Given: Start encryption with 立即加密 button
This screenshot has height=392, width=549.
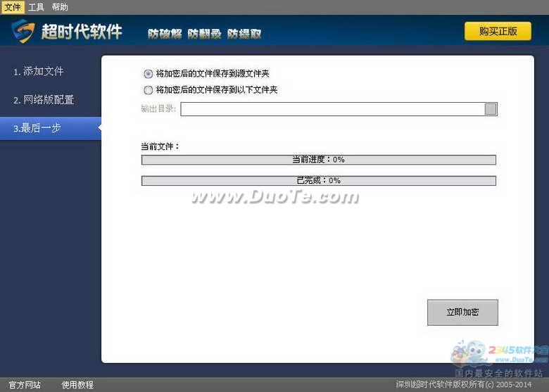Looking at the screenshot, I should pyautogui.click(x=462, y=312).
